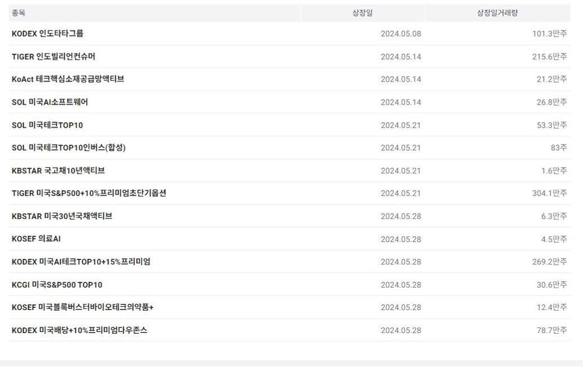The height and width of the screenshot is (368, 588).
Task: Click volume 1.6만주
Action: pyautogui.click(x=554, y=170)
